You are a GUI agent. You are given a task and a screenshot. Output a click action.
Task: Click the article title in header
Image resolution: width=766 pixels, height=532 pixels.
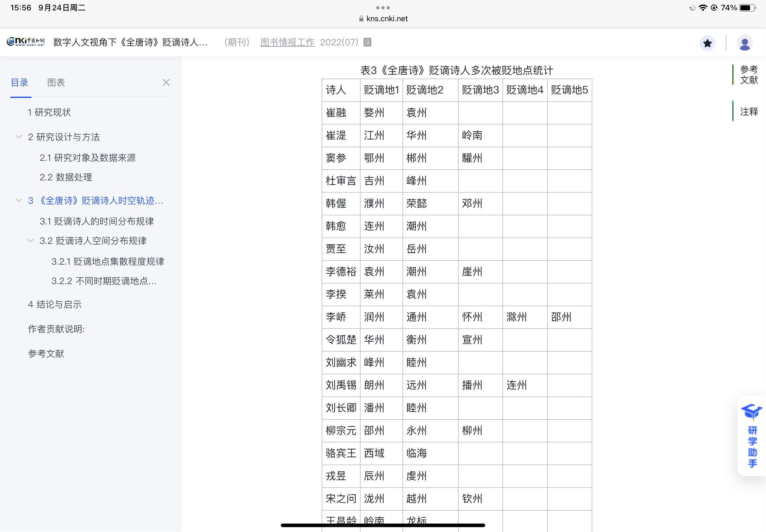(130, 42)
